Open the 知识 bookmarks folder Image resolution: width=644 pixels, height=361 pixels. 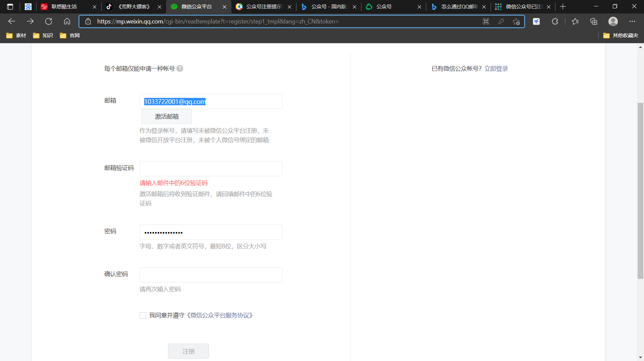43,36
